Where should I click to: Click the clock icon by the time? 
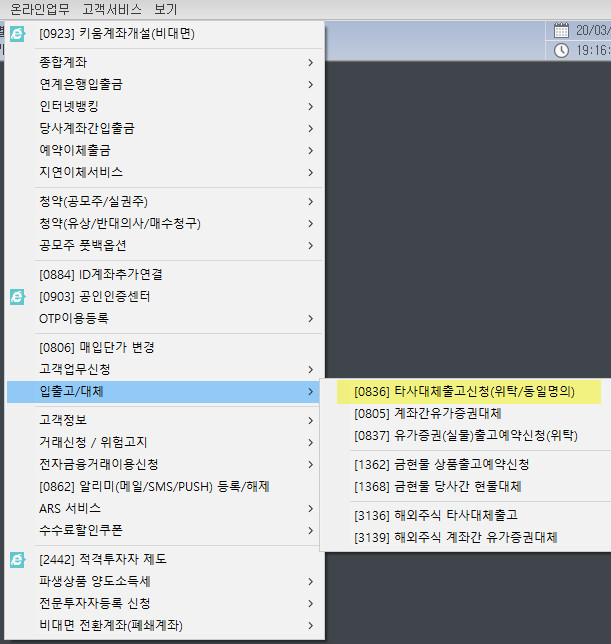[x=561, y=51]
